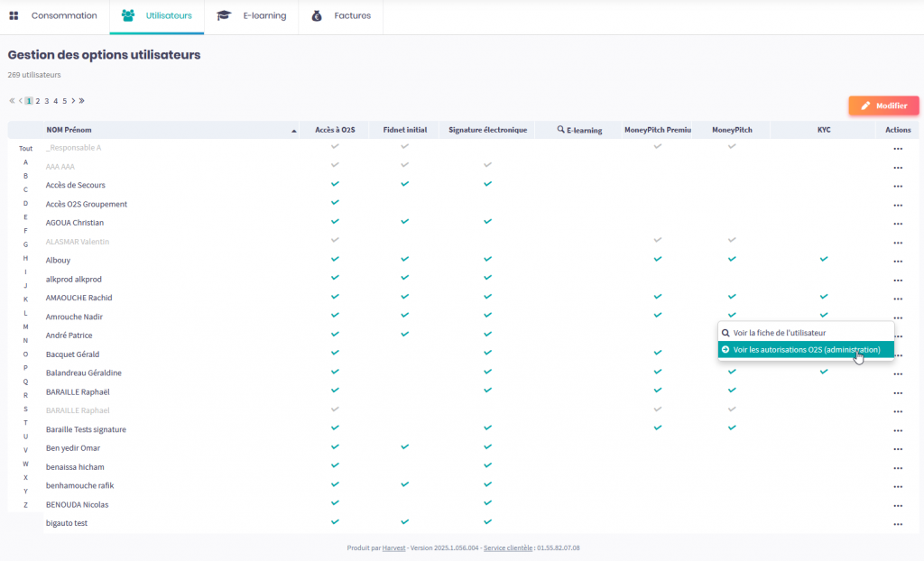Viewport: 924px width, 561px height.
Task: Toggle Fidnet initial checkmark for Accès de Secours
Action: [404, 184]
